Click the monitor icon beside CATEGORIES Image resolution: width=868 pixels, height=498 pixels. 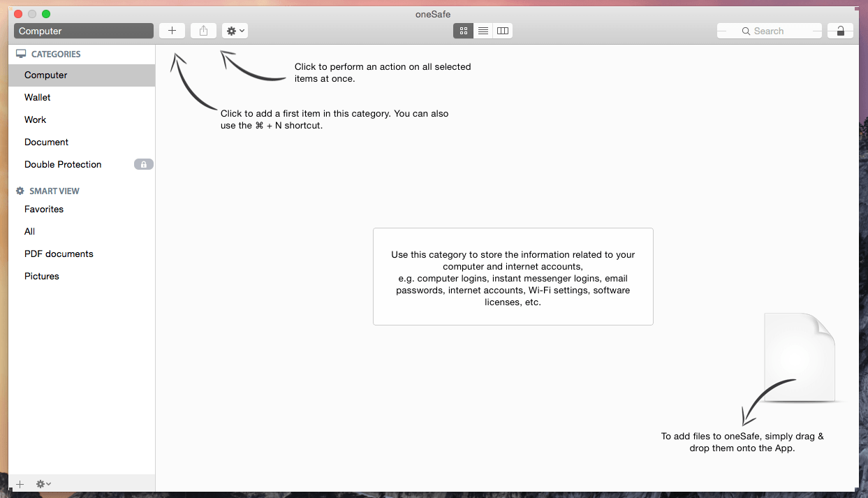coord(21,54)
